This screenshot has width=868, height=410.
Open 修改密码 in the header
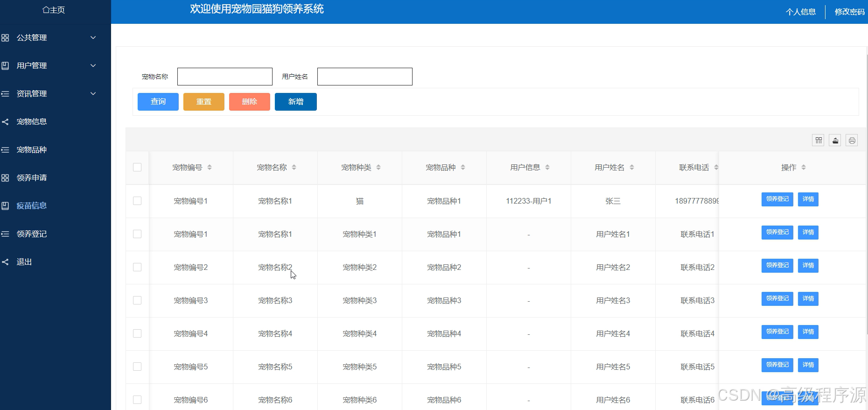coord(850,12)
